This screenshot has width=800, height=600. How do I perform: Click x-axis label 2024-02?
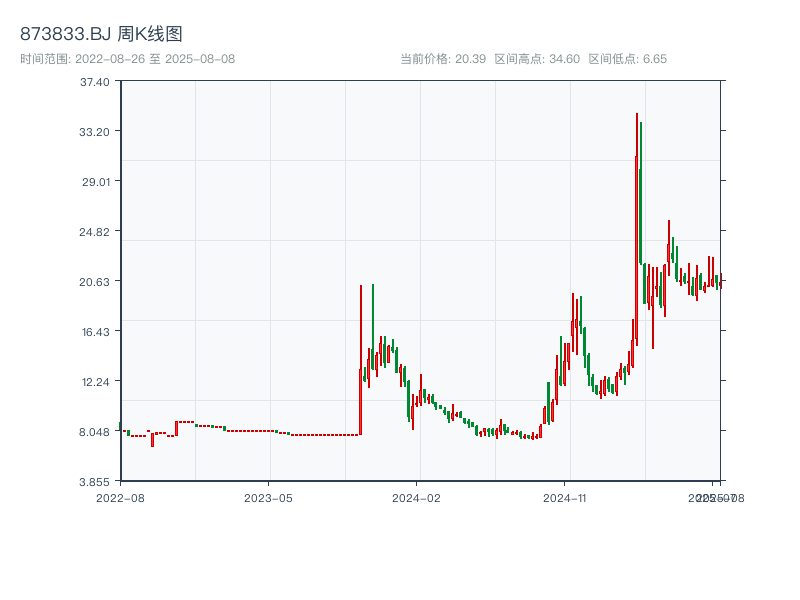(416, 498)
